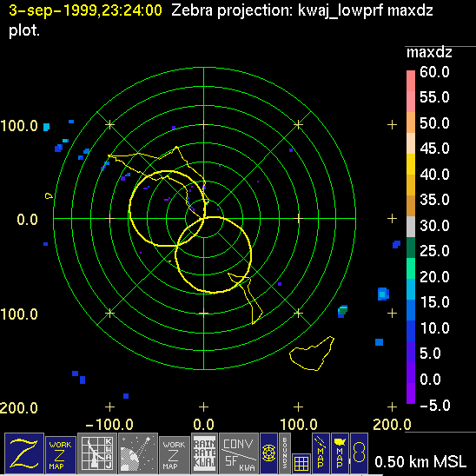
Task: Select the RAIN RATE KWAJ icon
Action: [204, 453]
